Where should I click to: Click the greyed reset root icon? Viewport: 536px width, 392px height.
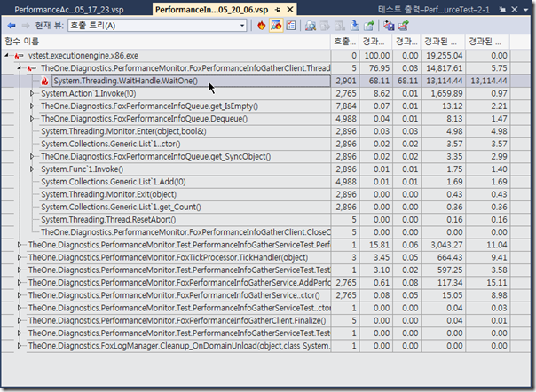coord(340,26)
